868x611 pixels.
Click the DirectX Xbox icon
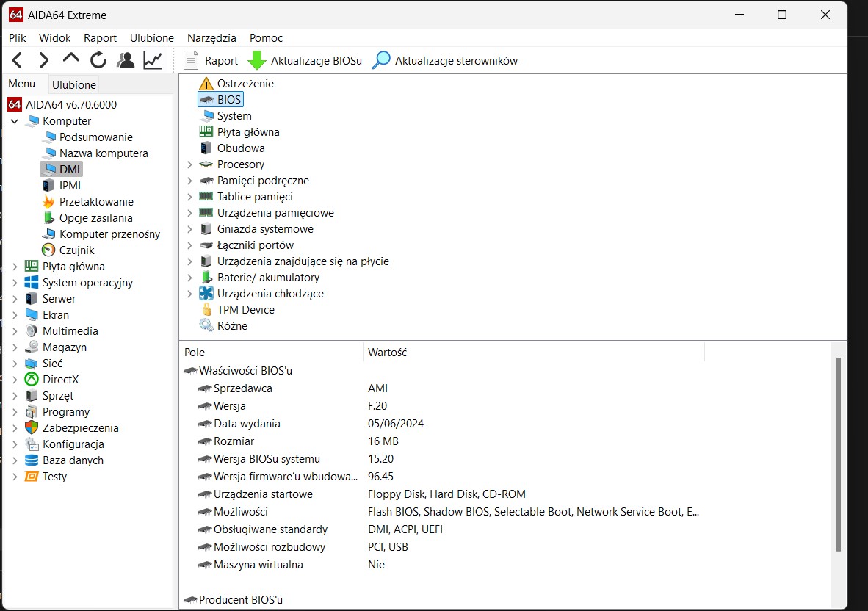tap(32, 379)
